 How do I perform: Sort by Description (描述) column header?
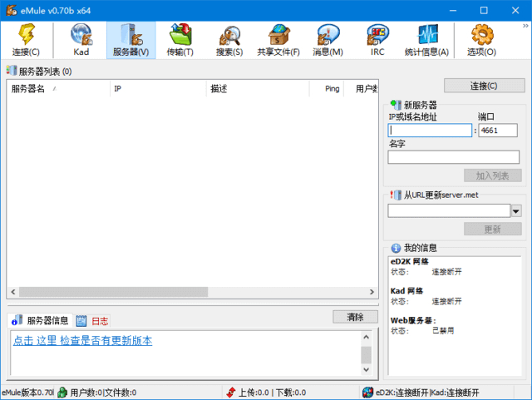[x=258, y=89]
